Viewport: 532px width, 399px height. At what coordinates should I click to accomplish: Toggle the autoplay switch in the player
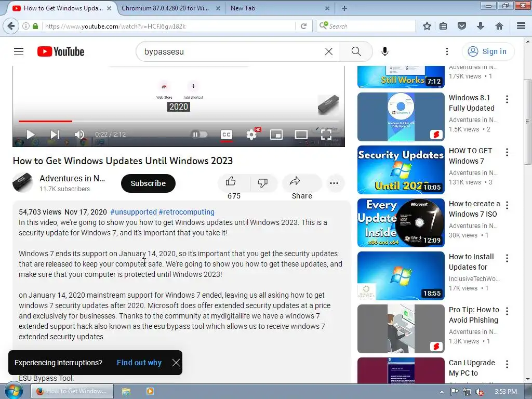click(x=200, y=135)
